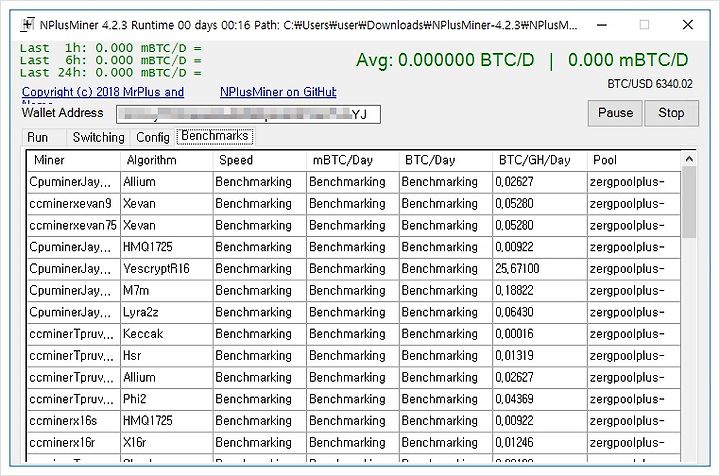Viewport: 720px width, 476px height.
Task: Sort by the Algorithm column header
Action: click(x=167, y=160)
